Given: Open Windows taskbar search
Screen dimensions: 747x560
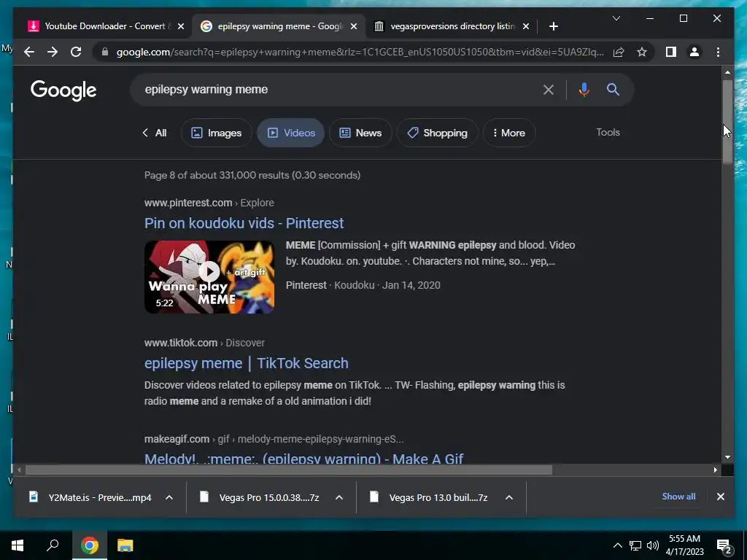Looking at the screenshot, I should pos(53,545).
